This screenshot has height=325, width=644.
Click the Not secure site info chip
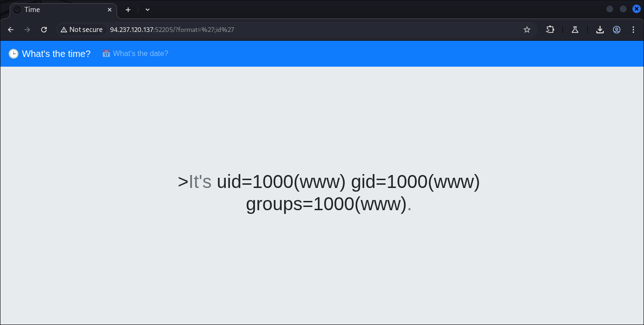tap(81, 30)
